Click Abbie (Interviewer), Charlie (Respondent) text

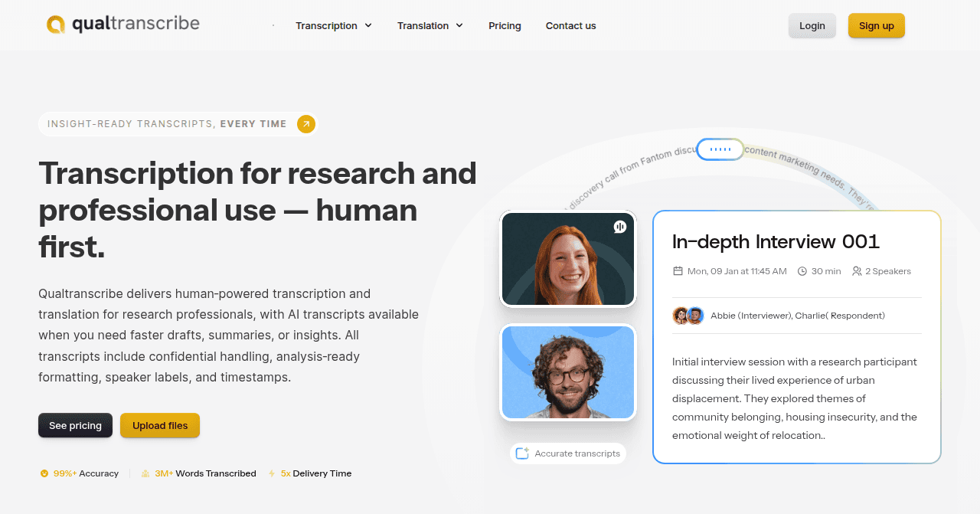(798, 316)
